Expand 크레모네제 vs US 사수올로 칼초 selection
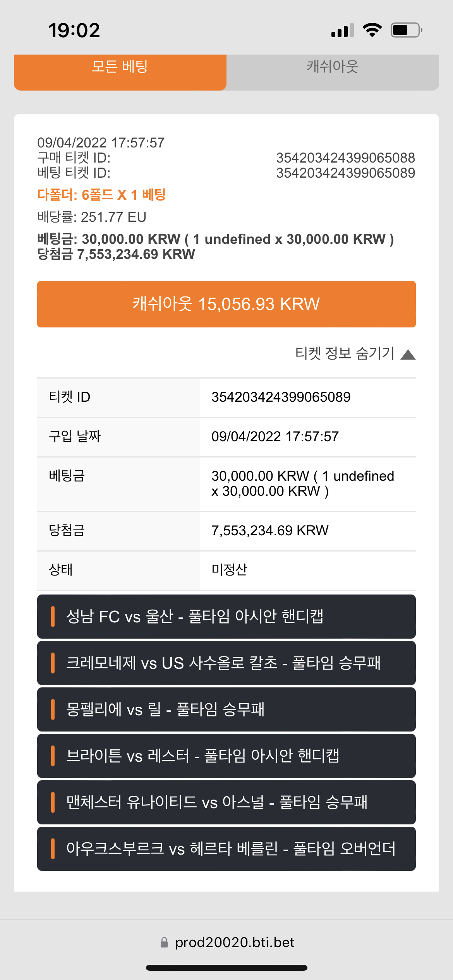This screenshot has height=980, width=453. coord(226,663)
